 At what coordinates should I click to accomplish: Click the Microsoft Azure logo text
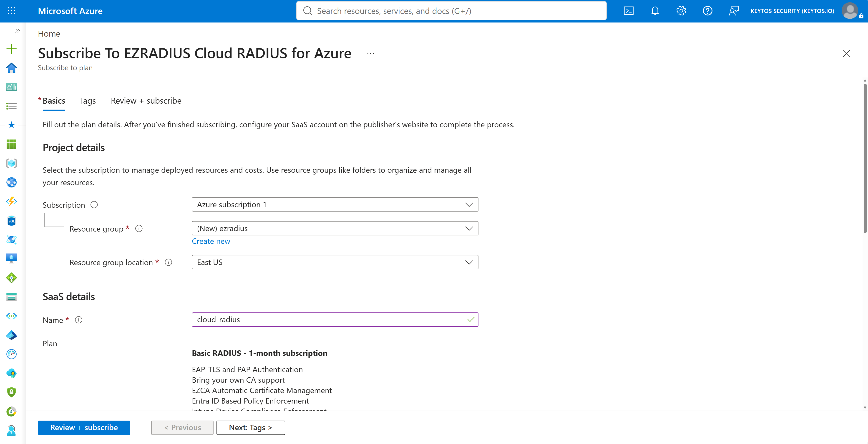coord(70,11)
